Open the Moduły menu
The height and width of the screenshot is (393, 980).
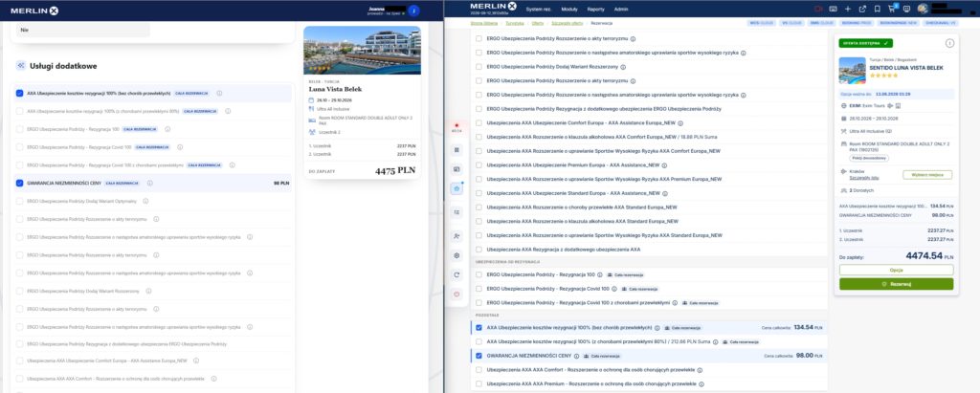click(x=569, y=9)
